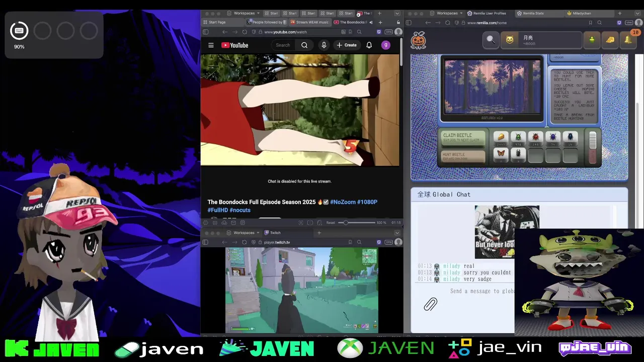Open the YouTube hamburger guide menu
Viewport: 644px width, 362px height.
pyautogui.click(x=211, y=45)
